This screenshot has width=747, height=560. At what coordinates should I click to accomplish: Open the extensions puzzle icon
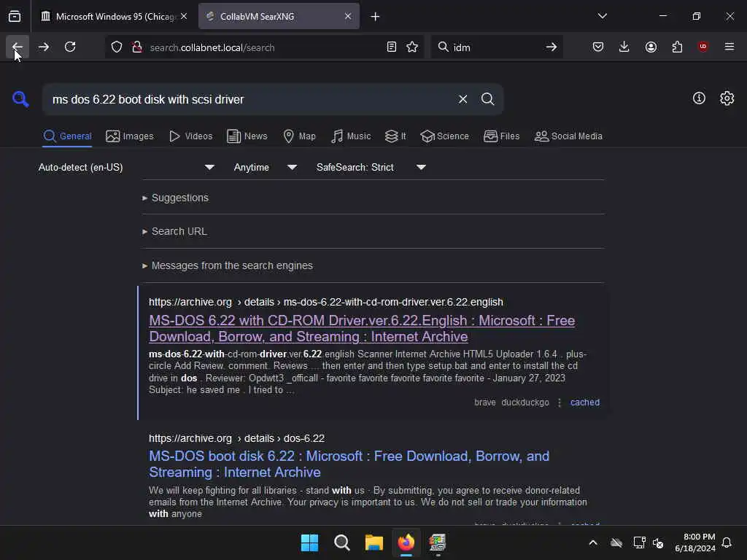(x=677, y=47)
